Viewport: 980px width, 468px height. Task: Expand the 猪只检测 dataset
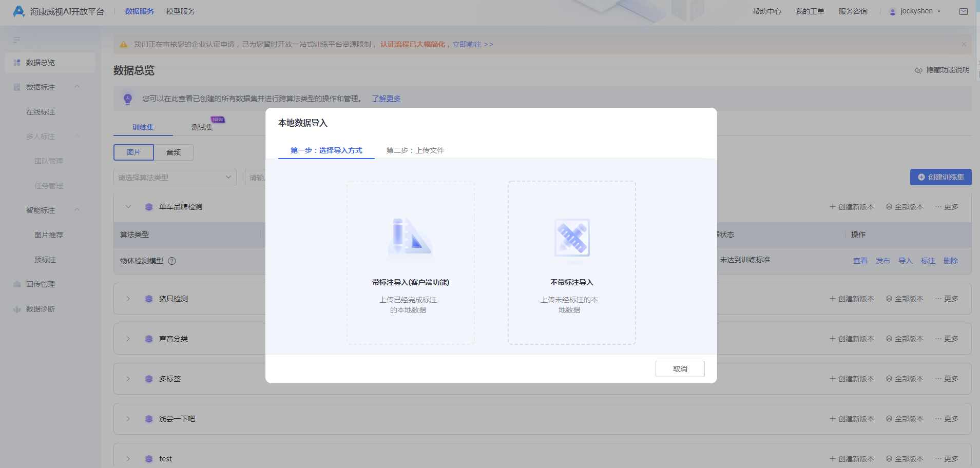coord(128,298)
